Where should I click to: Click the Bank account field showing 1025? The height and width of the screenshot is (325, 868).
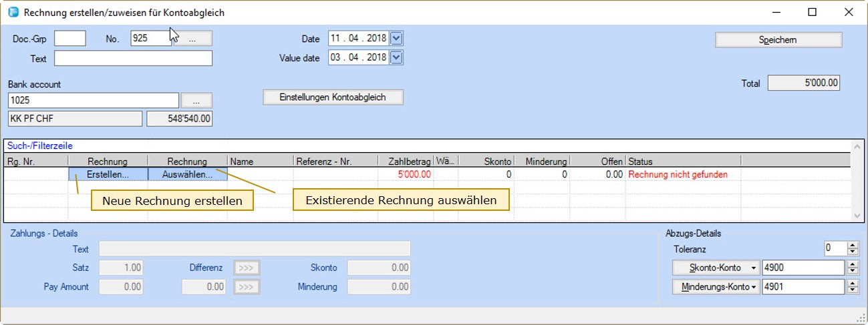pos(94,101)
